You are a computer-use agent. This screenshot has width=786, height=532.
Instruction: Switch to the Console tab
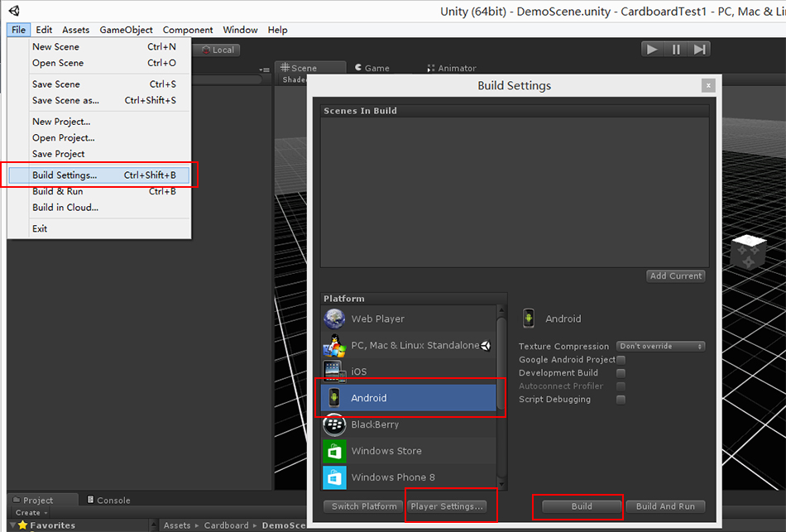[x=108, y=500]
